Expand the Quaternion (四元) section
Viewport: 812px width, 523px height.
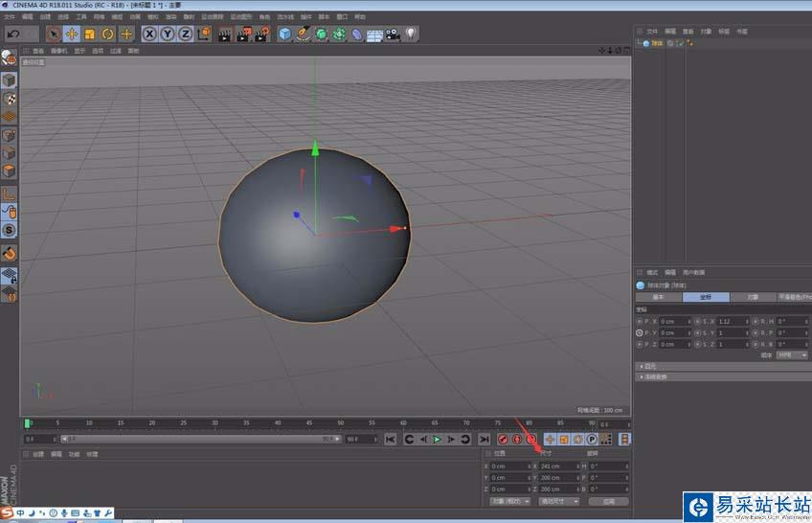click(x=651, y=366)
